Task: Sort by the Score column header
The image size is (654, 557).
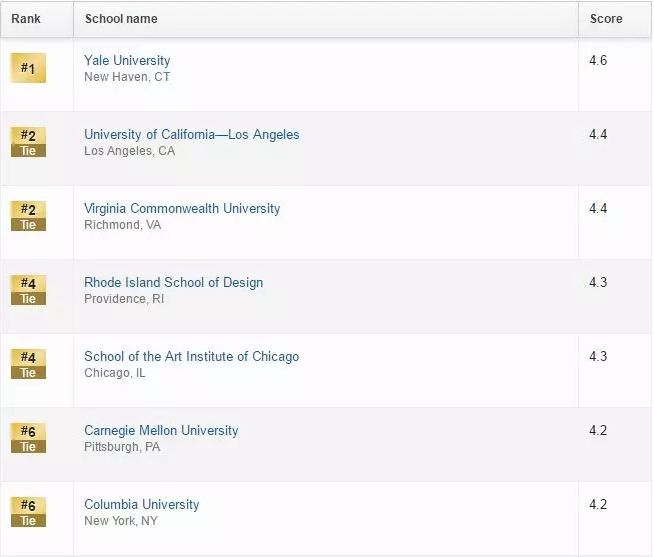Action: click(x=606, y=19)
